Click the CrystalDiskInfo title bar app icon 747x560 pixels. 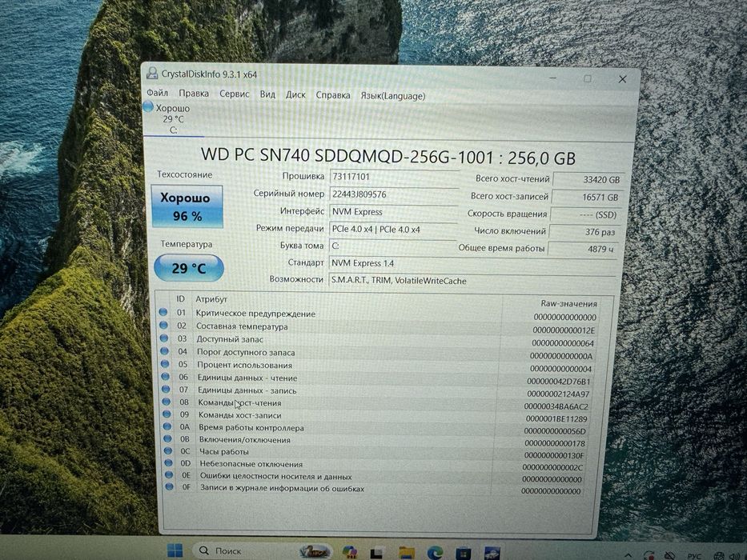(x=152, y=74)
